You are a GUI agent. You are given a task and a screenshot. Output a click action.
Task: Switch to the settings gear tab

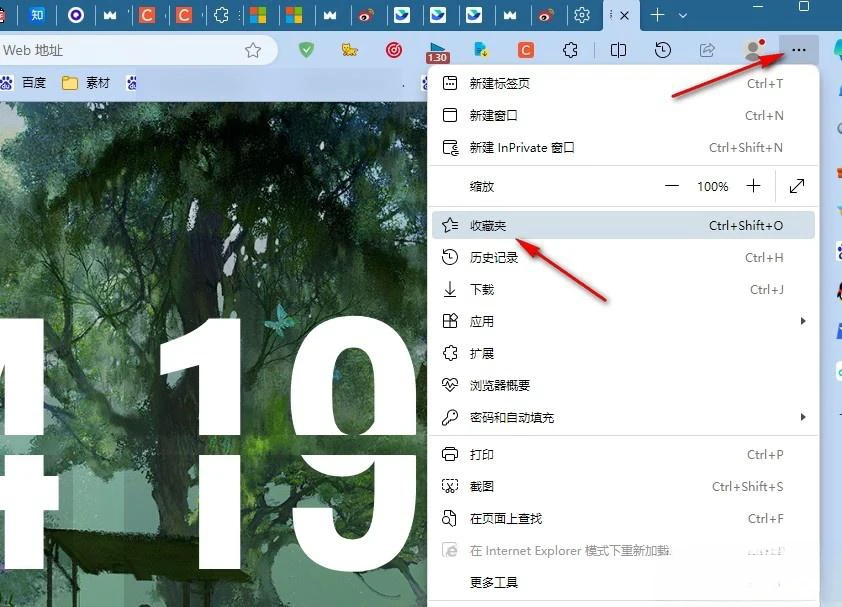click(x=582, y=15)
